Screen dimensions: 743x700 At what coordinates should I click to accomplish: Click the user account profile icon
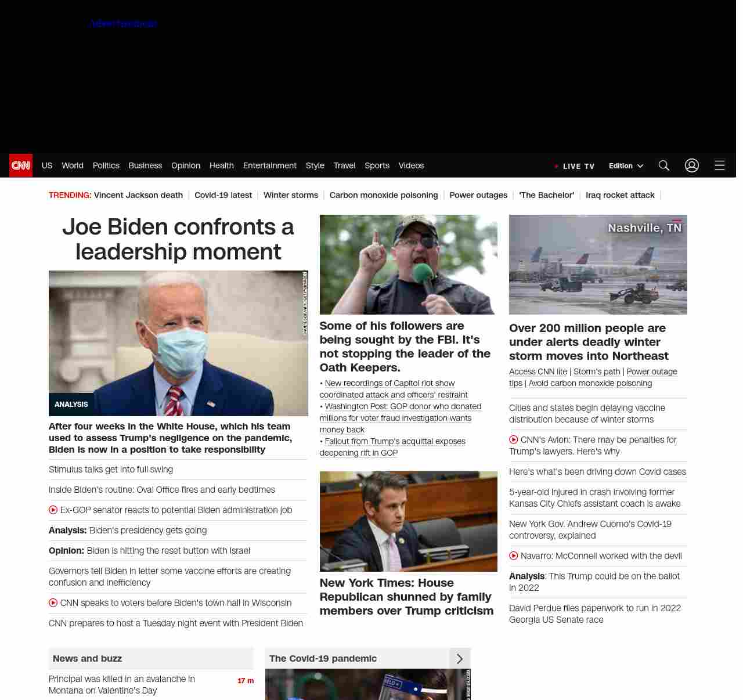click(x=691, y=165)
